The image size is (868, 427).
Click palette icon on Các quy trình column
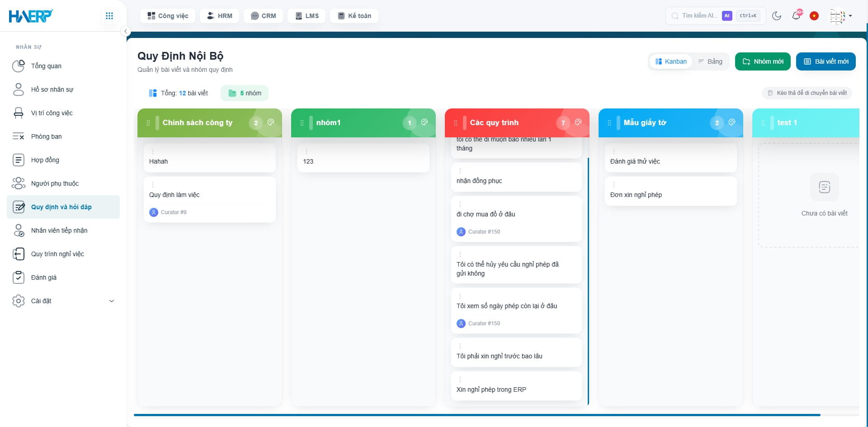(578, 122)
